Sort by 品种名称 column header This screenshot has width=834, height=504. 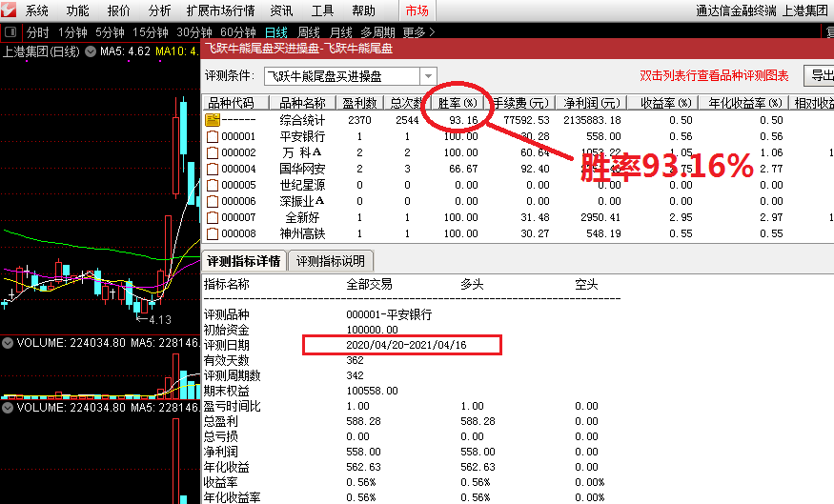303,103
